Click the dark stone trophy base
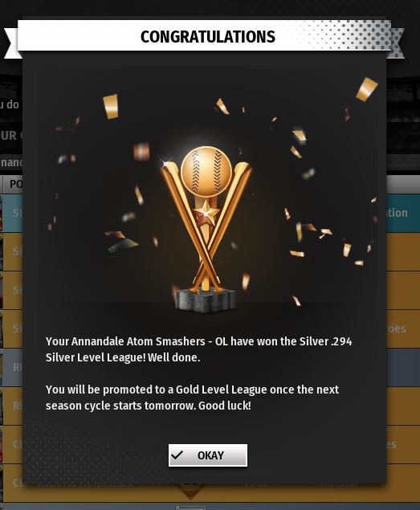The image size is (420, 510). click(x=205, y=300)
